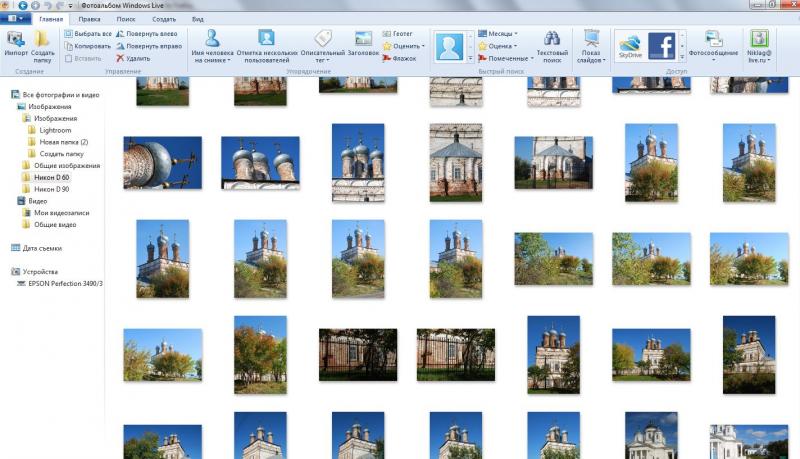Click the redo arrow in quick access bar
800x459 pixels.
[x=59, y=6]
